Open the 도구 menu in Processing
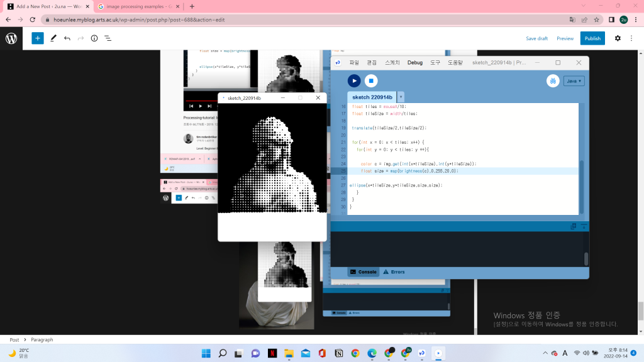The image size is (644, 362). click(435, 62)
